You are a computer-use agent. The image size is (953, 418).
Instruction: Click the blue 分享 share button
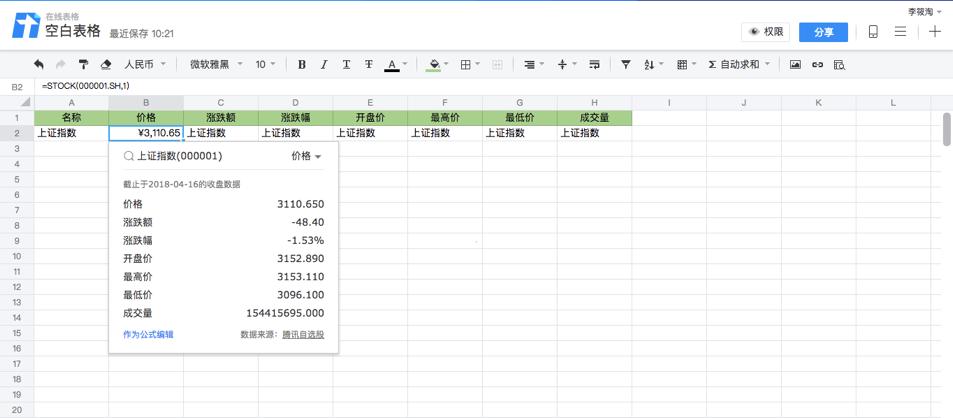pyautogui.click(x=824, y=32)
